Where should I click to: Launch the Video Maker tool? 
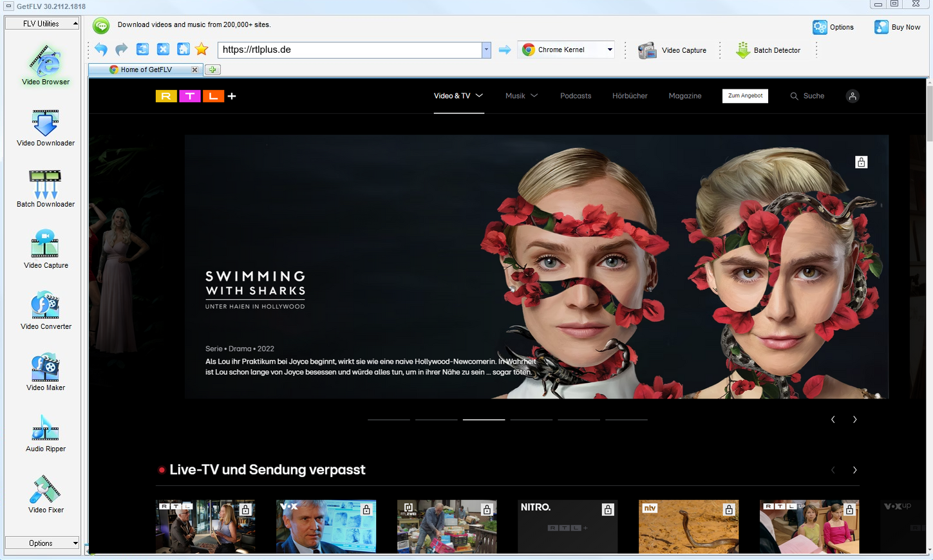46,371
